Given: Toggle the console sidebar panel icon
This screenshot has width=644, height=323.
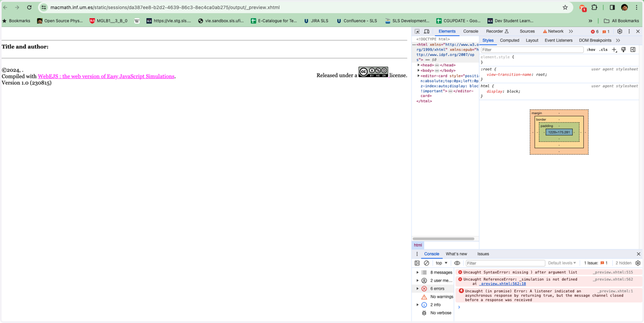Looking at the screenshot, I should (x=417, y=263).
